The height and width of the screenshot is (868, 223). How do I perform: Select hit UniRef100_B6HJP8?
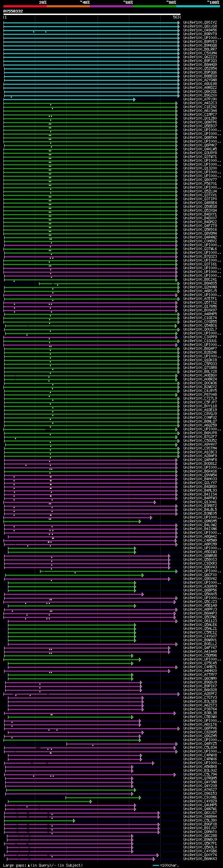coord(200,433)
